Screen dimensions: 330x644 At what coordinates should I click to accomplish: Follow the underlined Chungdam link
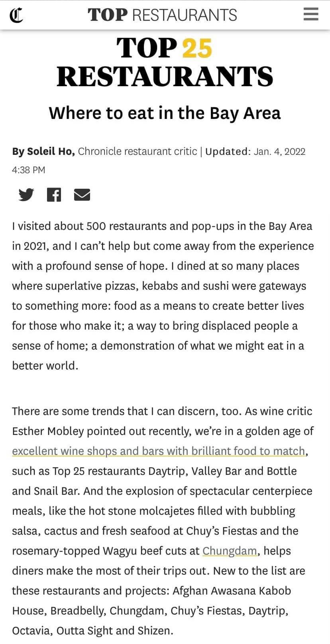coord(230,551)
